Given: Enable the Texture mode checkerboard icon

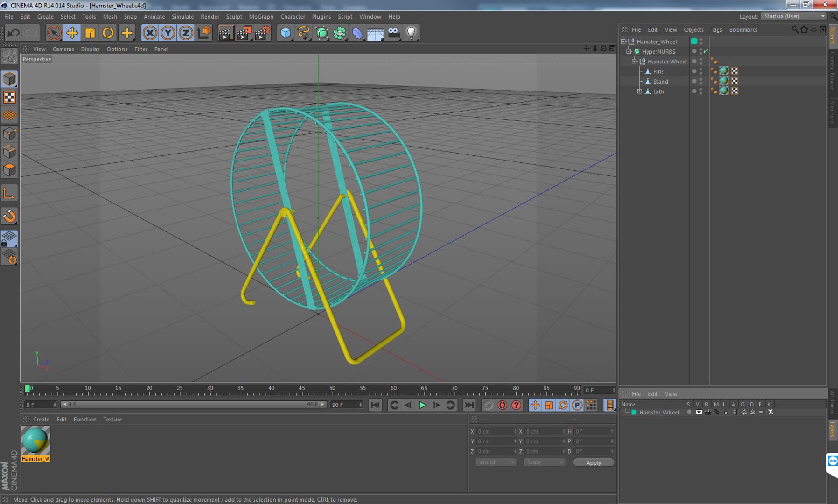Looking at the screenshot, I should click(x=9, y=97).
